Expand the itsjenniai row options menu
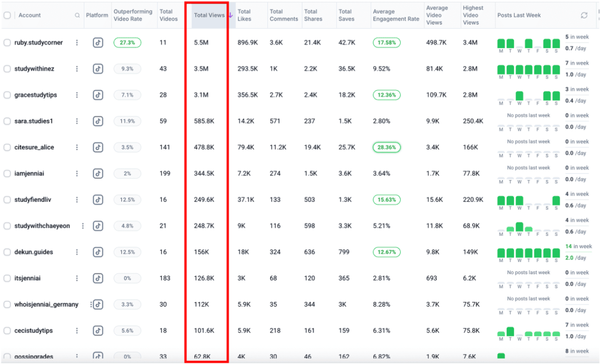This screenshot has height=364, width=600. [77, 279]
